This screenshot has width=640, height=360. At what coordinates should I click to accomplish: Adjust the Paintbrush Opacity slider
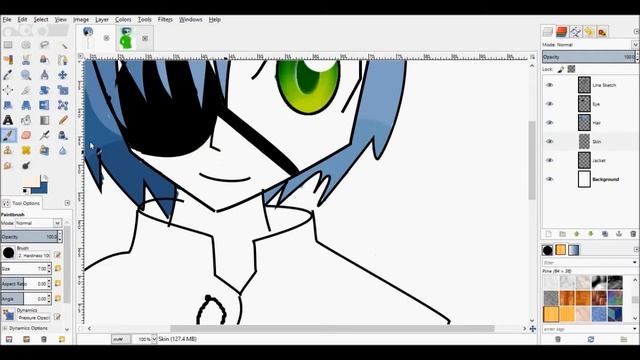29,237
